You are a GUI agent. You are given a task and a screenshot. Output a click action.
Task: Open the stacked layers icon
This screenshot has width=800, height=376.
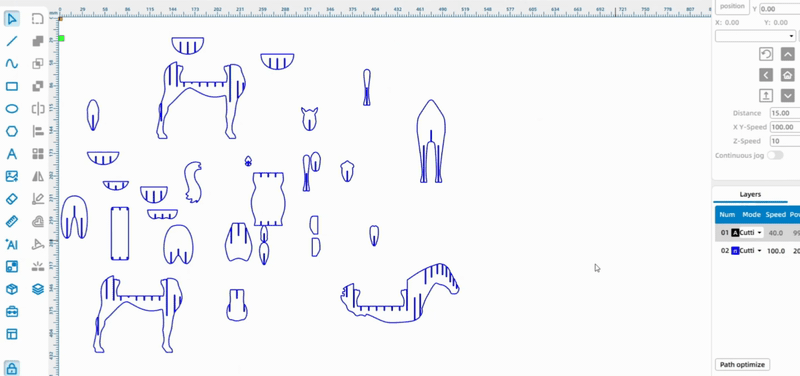click(x=38, y=289)
